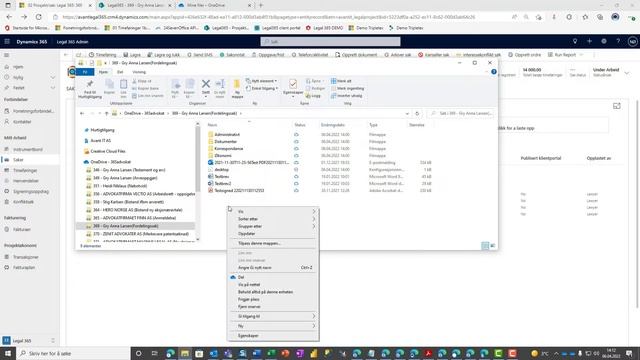The height and width of the screenshot is (360, 640).
Task: Click details view icon in Explorer status bar
Action: [x=485, y=246]
